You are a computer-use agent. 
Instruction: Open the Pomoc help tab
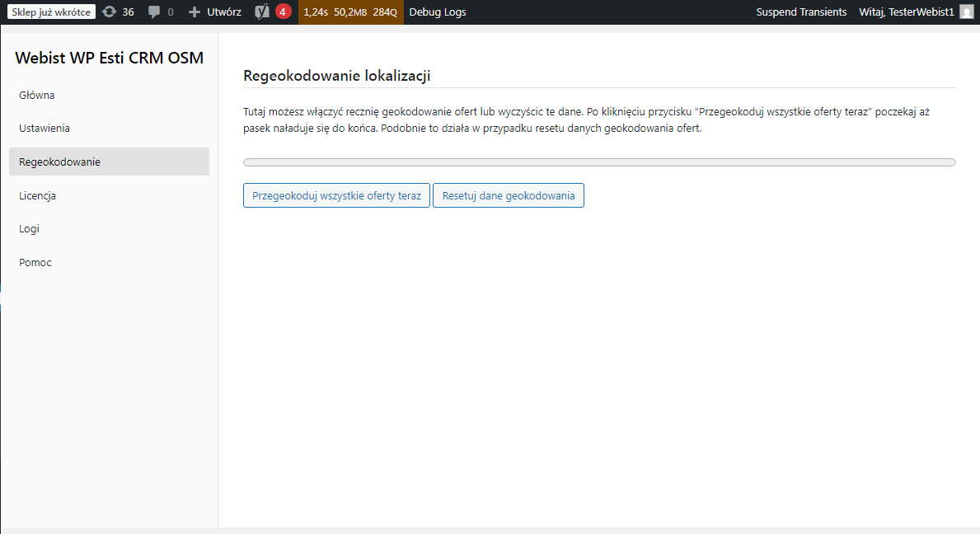click(35, 262)
